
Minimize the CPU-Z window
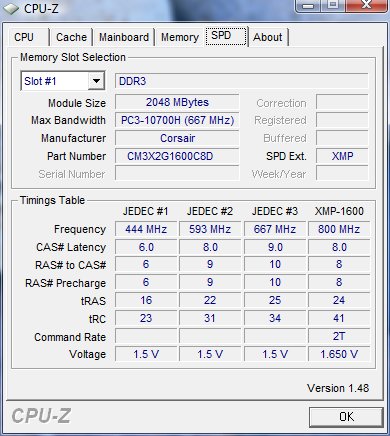pos(309,5)
